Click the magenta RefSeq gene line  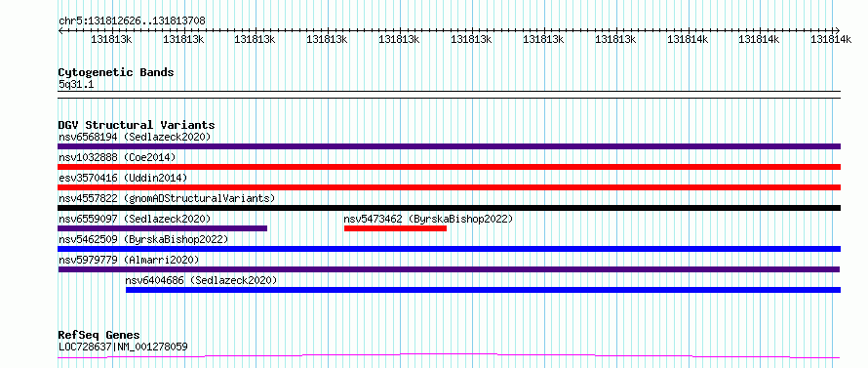449,356
